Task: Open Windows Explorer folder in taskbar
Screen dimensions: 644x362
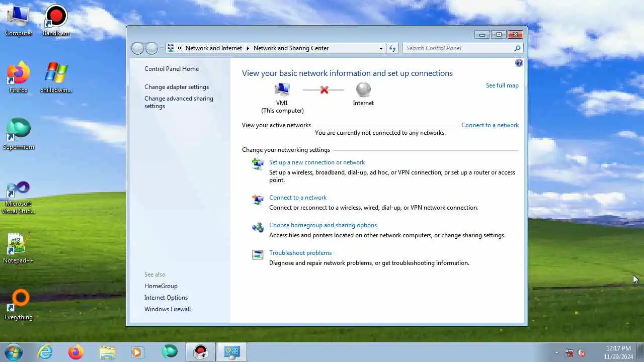Action: 107,352
